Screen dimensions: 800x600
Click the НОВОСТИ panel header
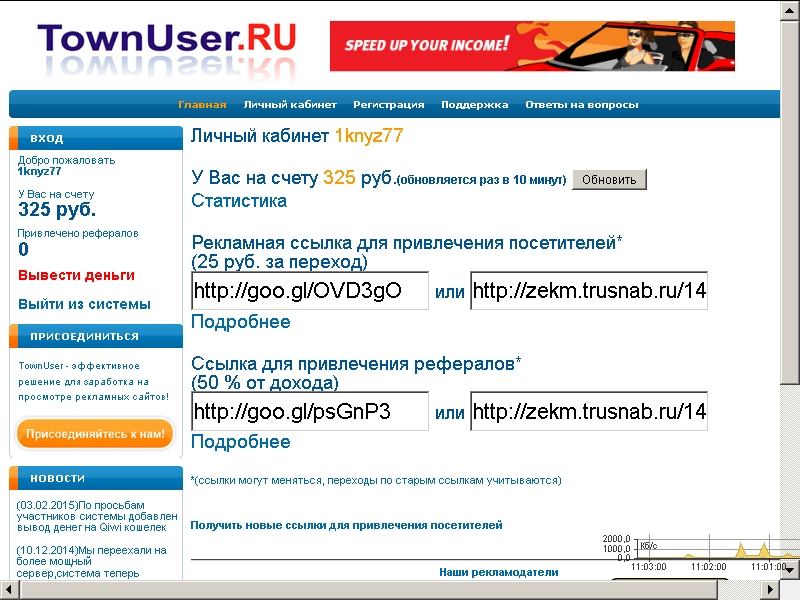pos(96,478)
